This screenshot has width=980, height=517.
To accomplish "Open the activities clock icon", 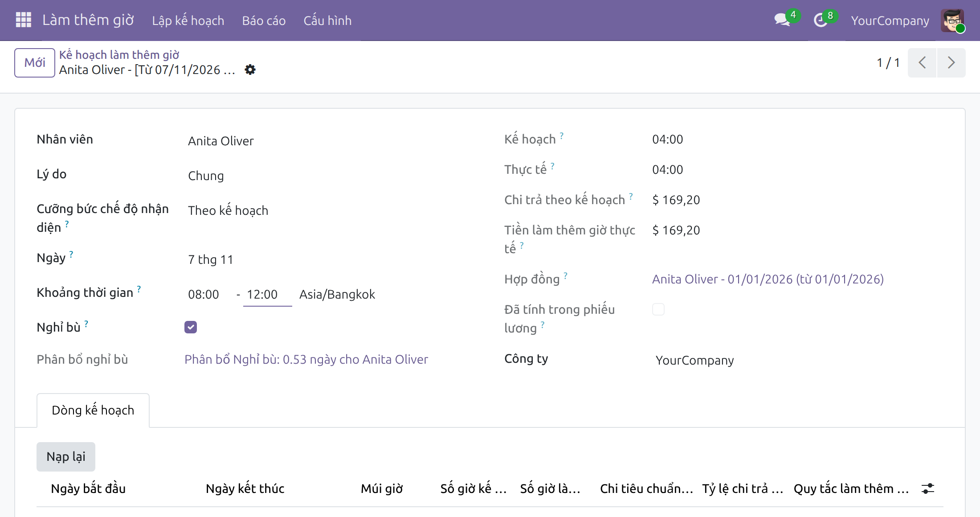I will [x=821, y=20].
